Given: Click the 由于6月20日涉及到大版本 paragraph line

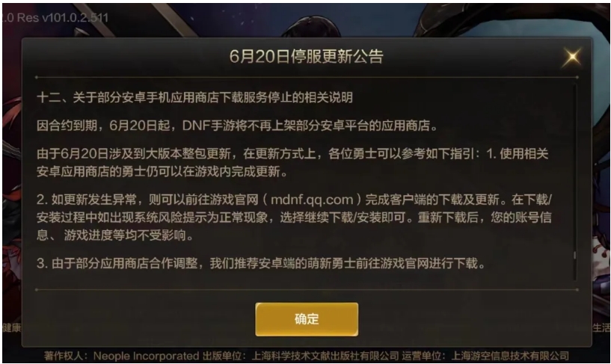Looking at the screenshot, I should pyautogui.click(x=292, y=154).
